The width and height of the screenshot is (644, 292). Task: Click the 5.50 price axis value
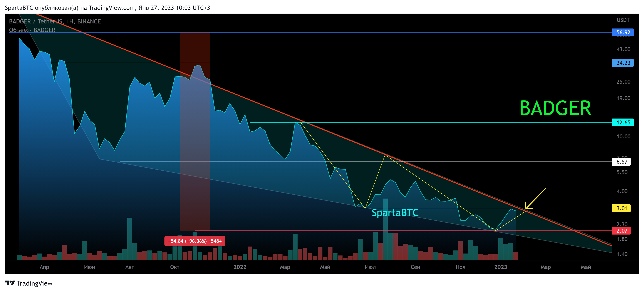point(622,172)
